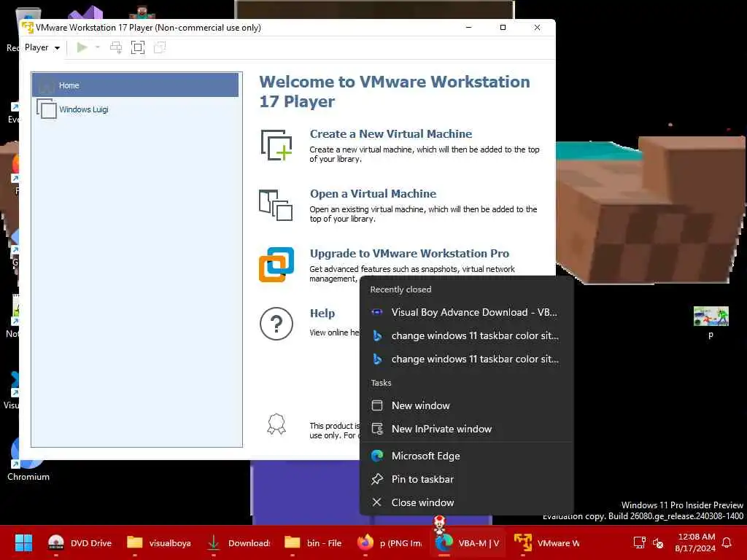
Task: Switch to bin - File Explorer taskbar item
Action: pyautogui.click(x=313, y=542)
